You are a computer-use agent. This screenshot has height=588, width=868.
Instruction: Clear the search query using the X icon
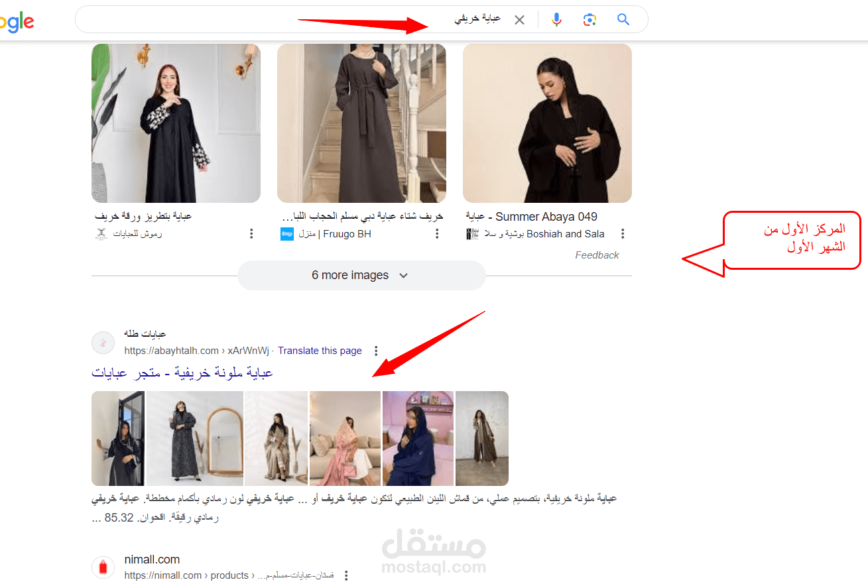point(519,19)
